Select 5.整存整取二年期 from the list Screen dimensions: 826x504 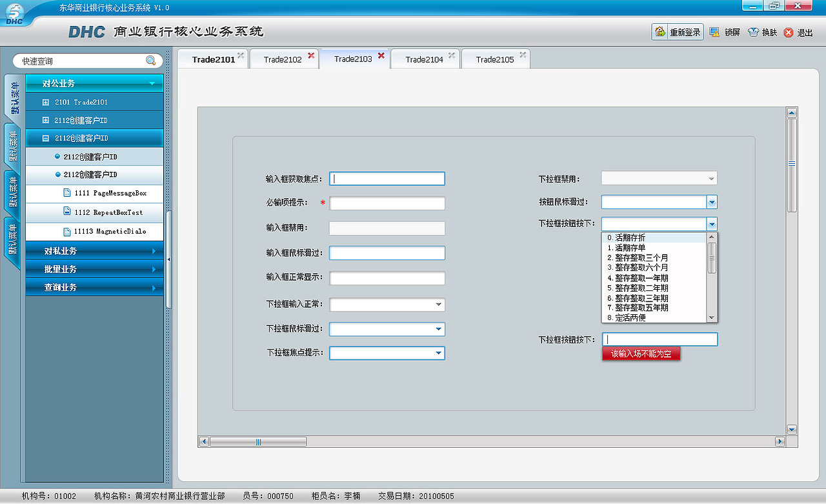click(654, 288)
